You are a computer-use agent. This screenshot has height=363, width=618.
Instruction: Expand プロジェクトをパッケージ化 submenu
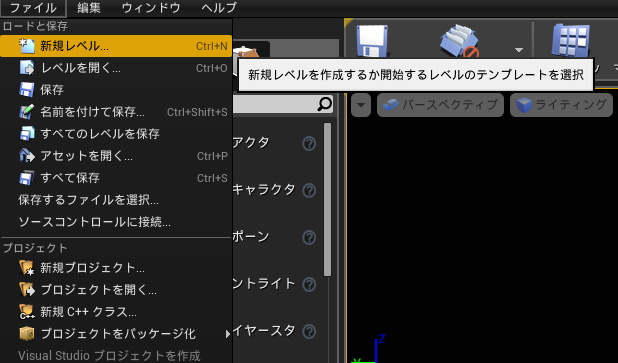point(116,334)
